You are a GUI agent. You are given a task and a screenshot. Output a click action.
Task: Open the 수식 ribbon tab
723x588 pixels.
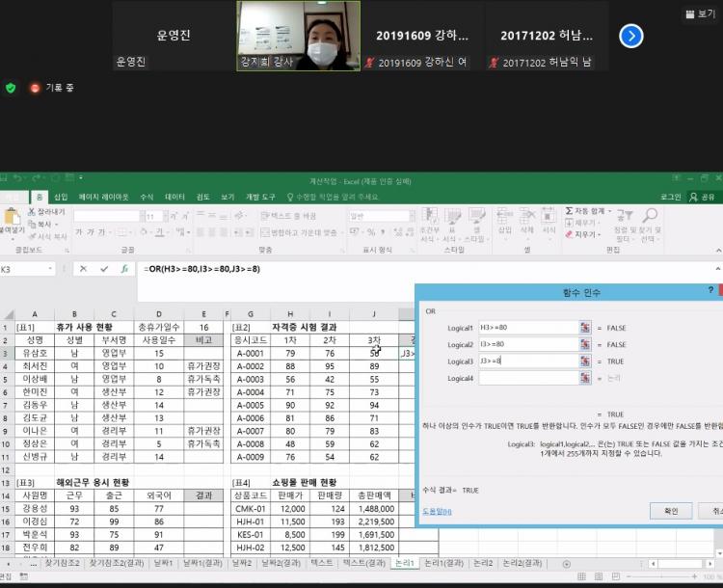(147, 197)
